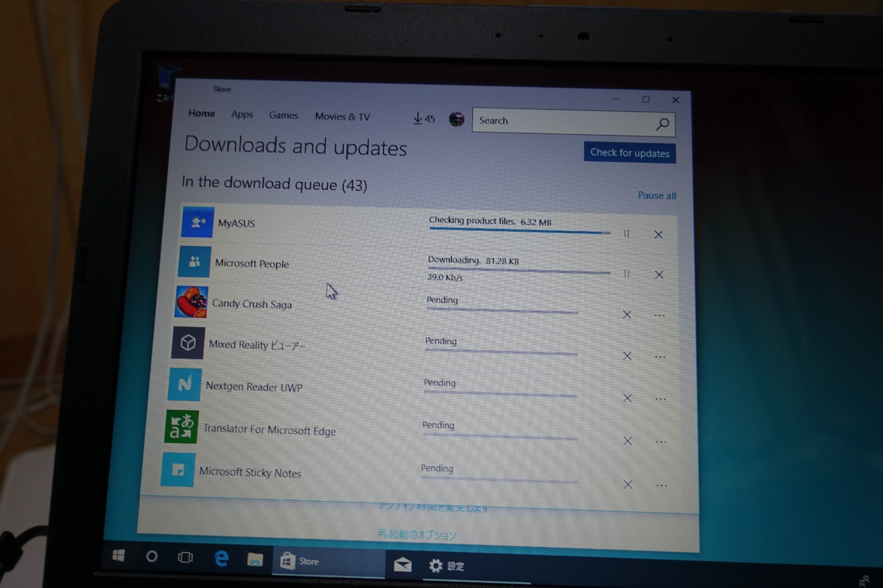
Task: Open more options for Nextgen Reader UWP
Action: [661, 399]
